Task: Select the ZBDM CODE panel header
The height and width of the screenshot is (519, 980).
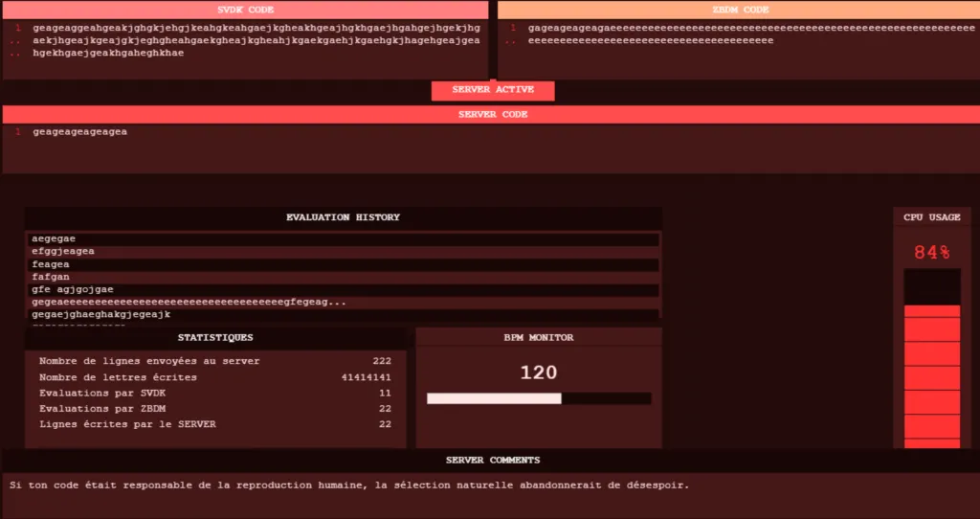Action: point(741,10)
